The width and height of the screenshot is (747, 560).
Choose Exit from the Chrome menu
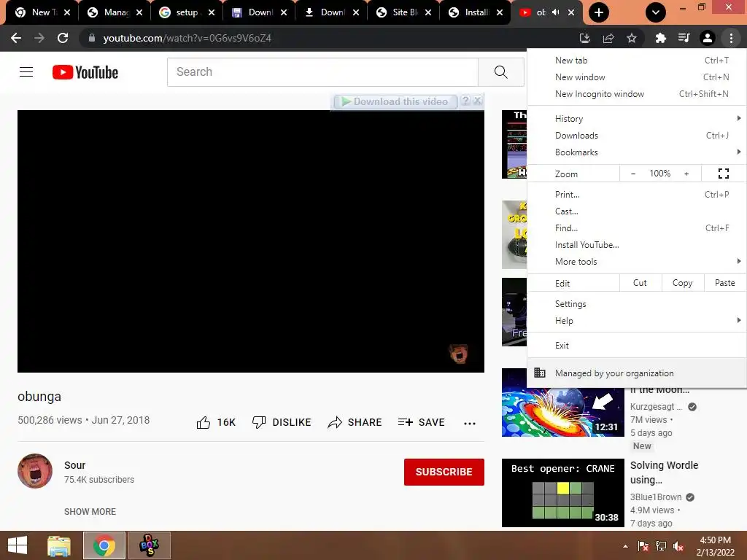pos(637,345)
